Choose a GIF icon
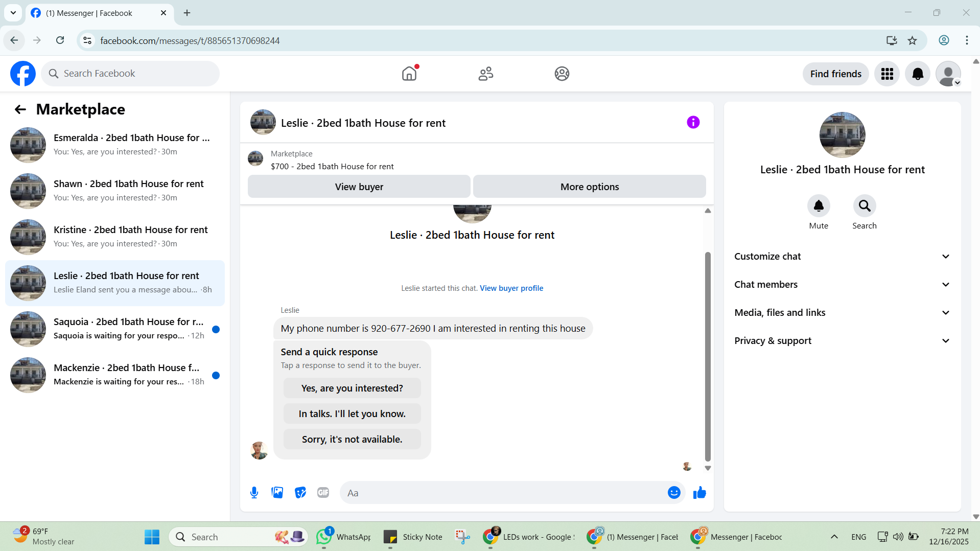Screen dimensions: 980x551 click(323, 493)
